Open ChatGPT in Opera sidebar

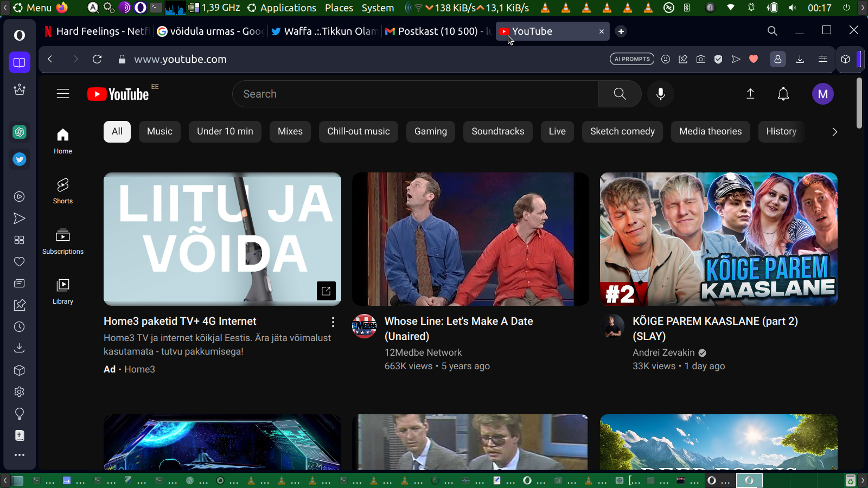point(20,132)
